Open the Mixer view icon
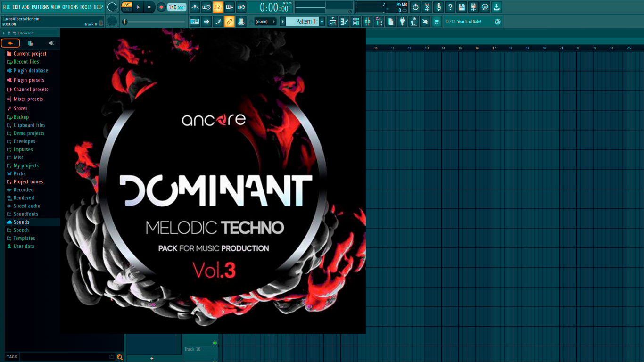 (x=367, y=22)
